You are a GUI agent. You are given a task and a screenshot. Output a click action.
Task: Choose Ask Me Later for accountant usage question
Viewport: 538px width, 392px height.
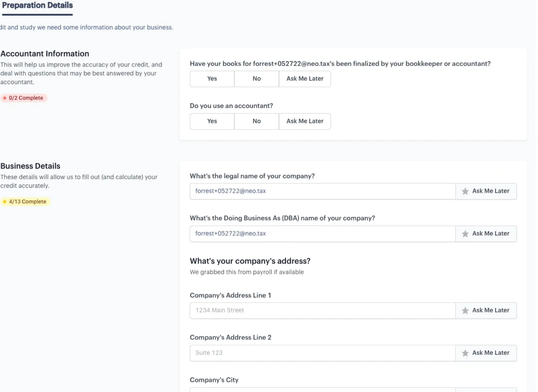[305, 121]
